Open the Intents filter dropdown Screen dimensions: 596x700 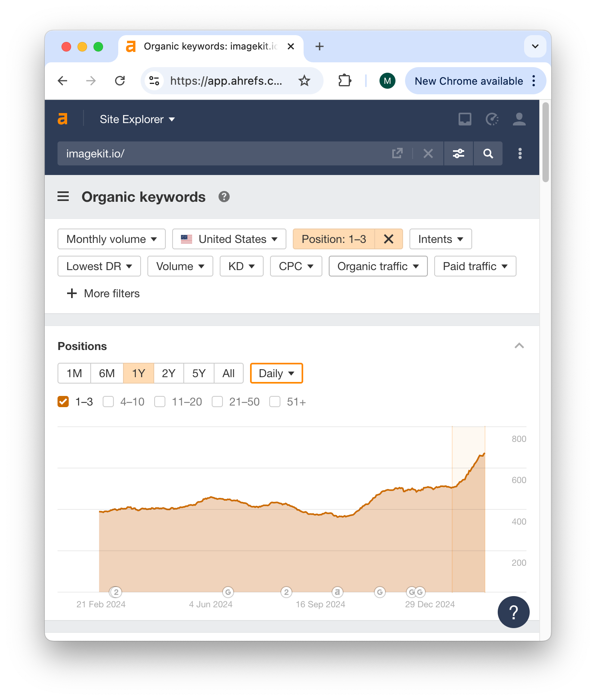[441, 239]
